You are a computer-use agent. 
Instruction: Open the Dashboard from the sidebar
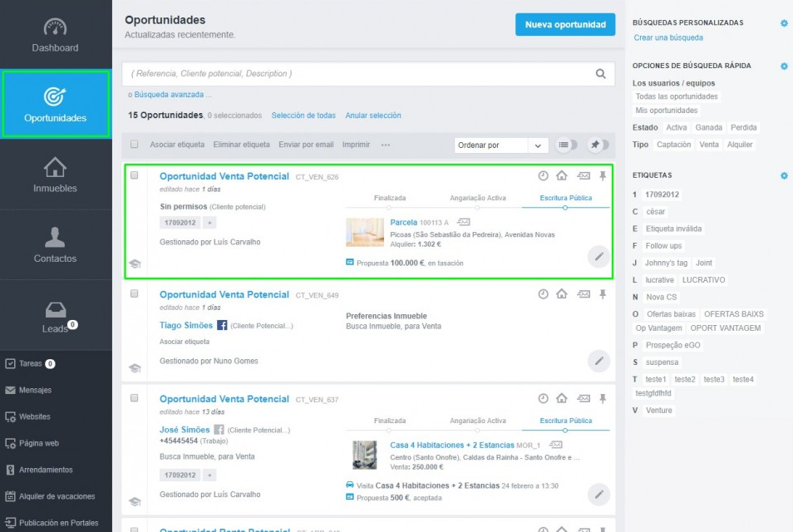click(x=55, y=35)
